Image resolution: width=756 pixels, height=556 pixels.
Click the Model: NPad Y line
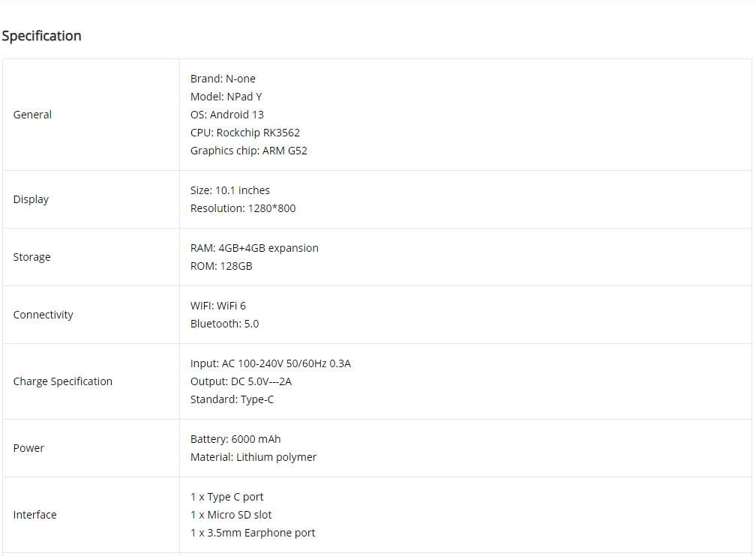[x=226, y=97]
